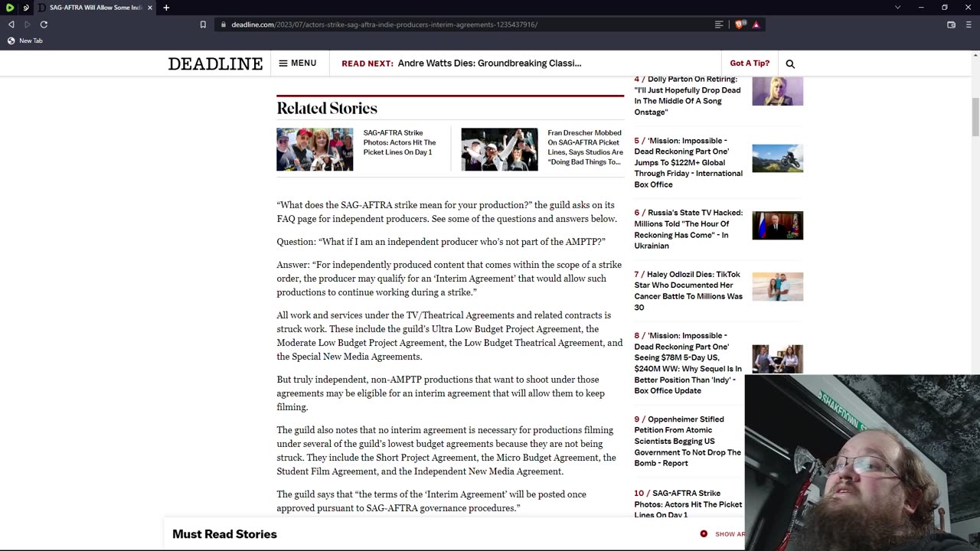Open Dolly Parton On Retiring headline
The image size is (980, 551).
688,96
